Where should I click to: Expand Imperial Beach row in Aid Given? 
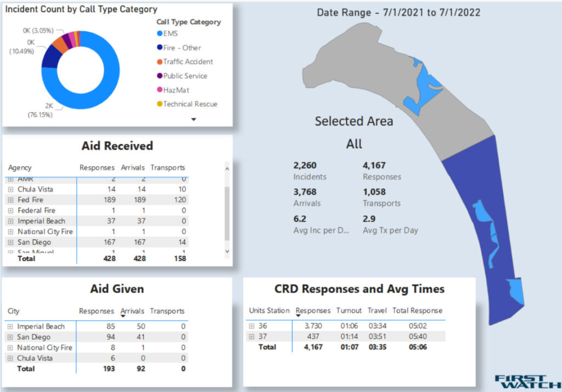pyautogui.click(x=10, y=327)
